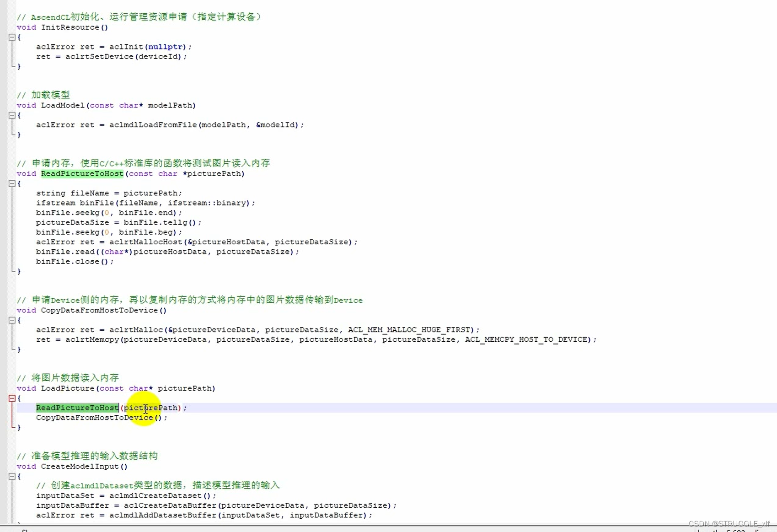The width and height of the screenshot is (777, 532).
Task: Click the comment above LoadPicture
Action: [x=68, y=378]
